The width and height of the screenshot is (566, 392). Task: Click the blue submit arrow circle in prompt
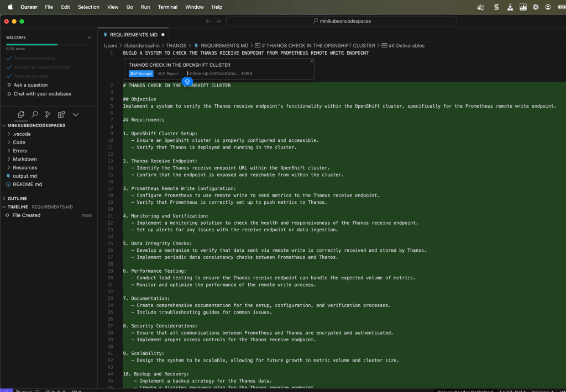coord(187,82)
